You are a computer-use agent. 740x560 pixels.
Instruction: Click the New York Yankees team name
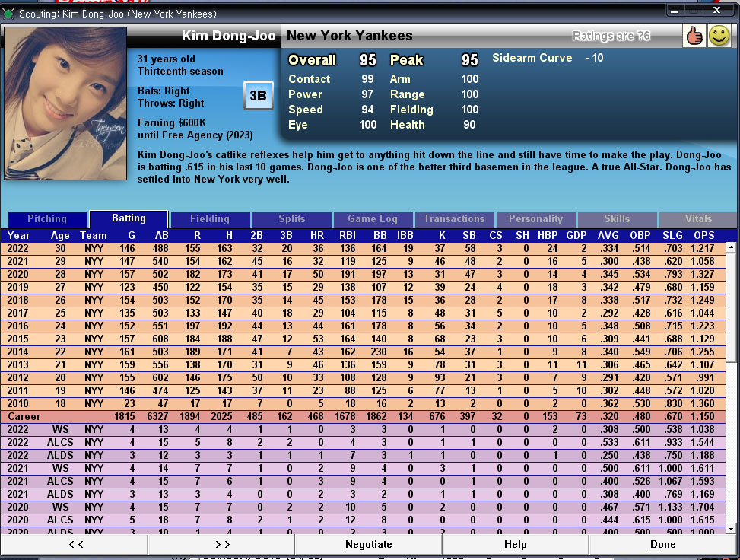(350, 36)
